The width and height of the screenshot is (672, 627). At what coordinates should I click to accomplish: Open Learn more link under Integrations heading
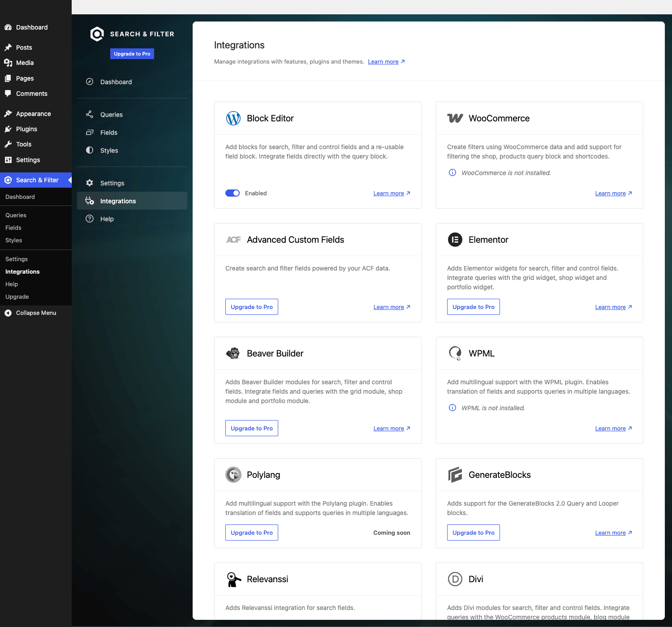pos(386,62)
